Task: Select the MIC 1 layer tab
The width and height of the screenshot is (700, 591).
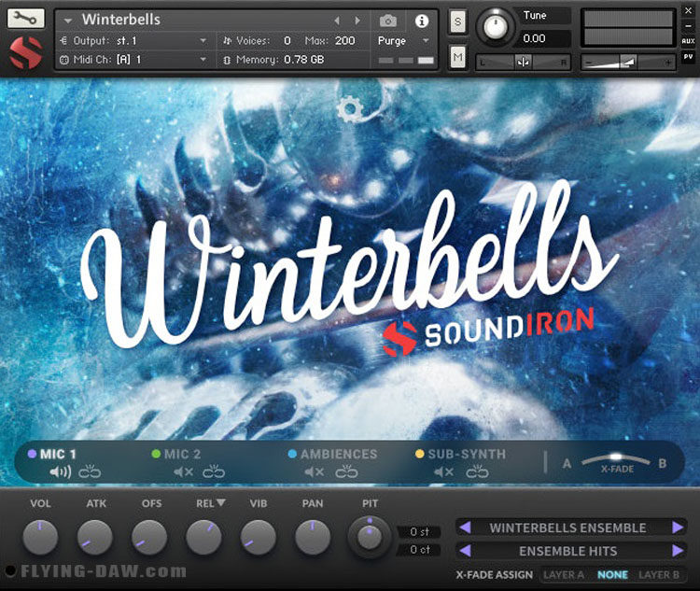Action: click(x=58, y=455)
